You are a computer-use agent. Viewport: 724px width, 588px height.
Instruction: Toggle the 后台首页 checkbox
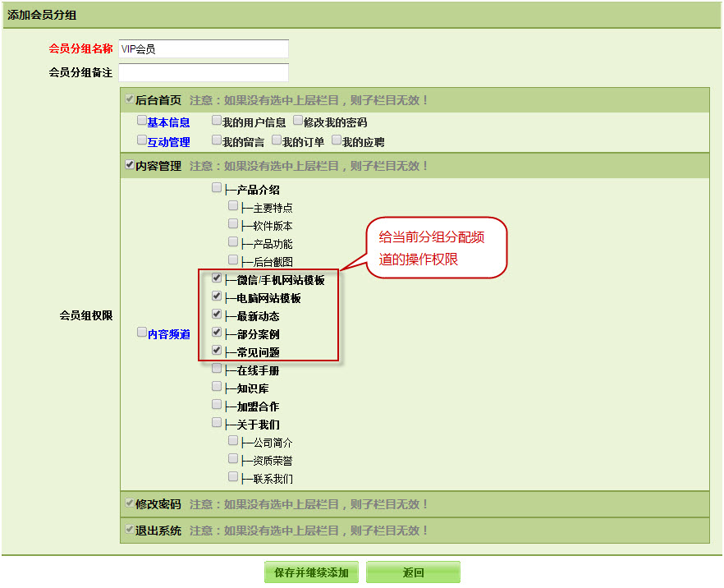pos(130,99)
